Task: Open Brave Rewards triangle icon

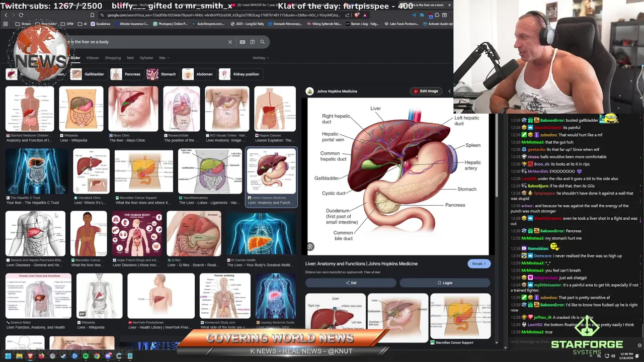Action: (x=365, y=15)
